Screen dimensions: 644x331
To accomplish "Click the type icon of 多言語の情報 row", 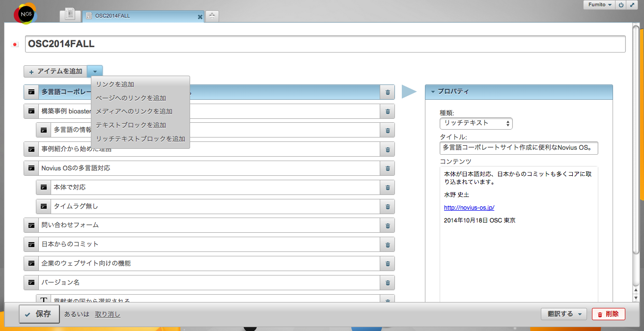I will click(x=44, y=130).
